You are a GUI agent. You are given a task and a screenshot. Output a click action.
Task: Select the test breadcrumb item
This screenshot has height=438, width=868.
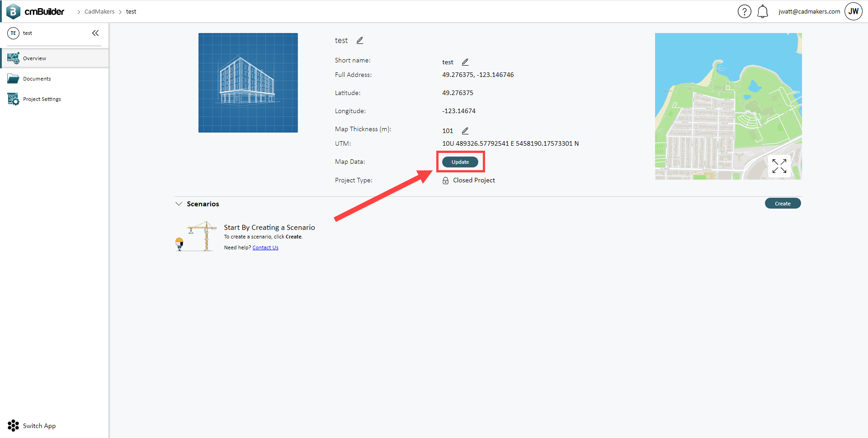(x=131, y=11)
